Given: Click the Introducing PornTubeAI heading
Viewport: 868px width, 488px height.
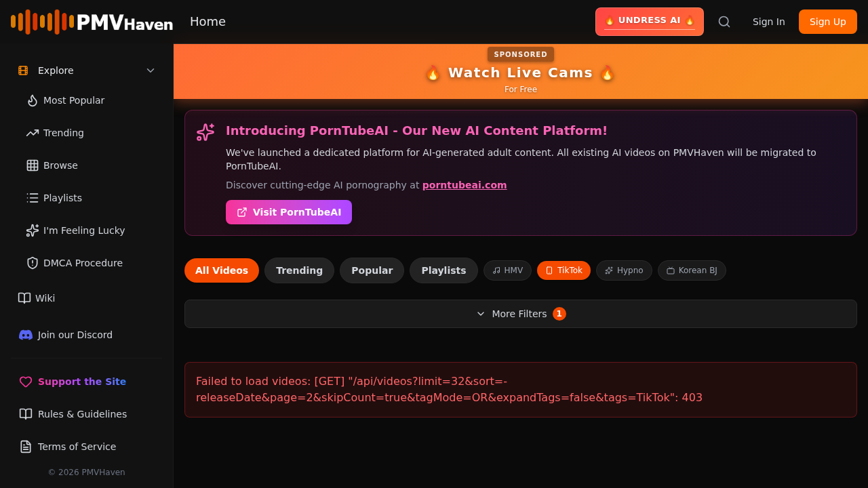Looking at the screenshot, I should 416,131.
